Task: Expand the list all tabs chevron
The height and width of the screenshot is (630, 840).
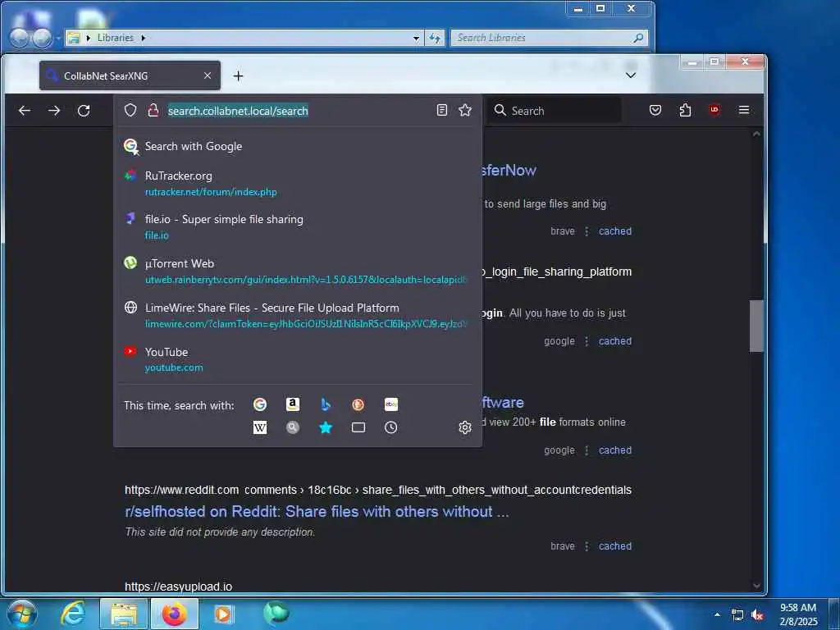Action: 631,75
